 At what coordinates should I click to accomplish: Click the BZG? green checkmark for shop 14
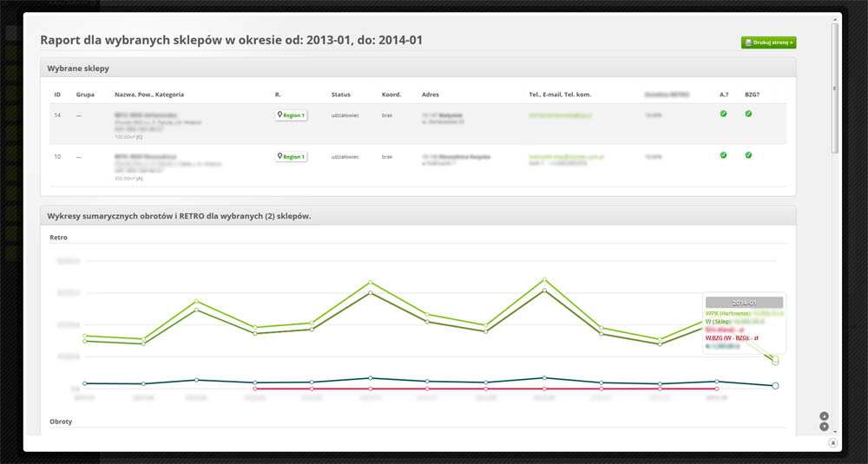pyautogui.click(x=748, y=113)
